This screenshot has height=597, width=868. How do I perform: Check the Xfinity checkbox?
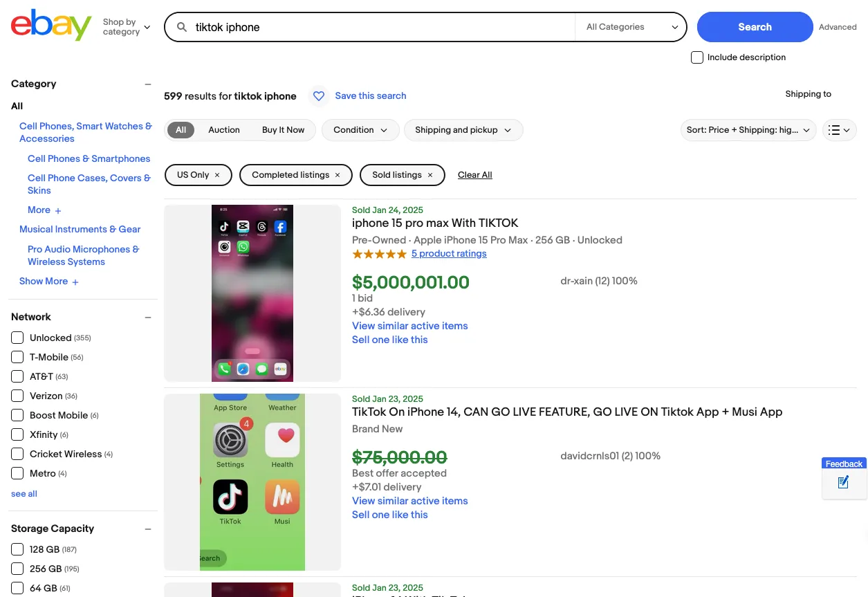point(17,434)
